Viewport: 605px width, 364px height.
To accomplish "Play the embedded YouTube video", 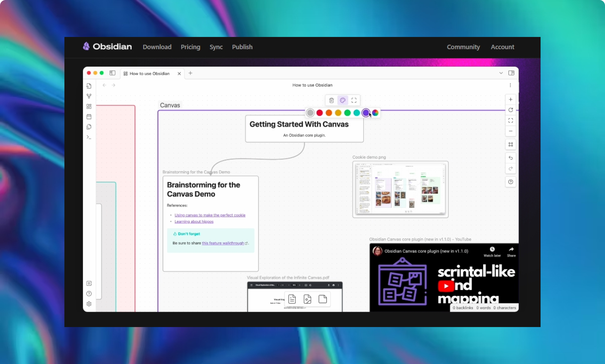I will tap(446, 286).
